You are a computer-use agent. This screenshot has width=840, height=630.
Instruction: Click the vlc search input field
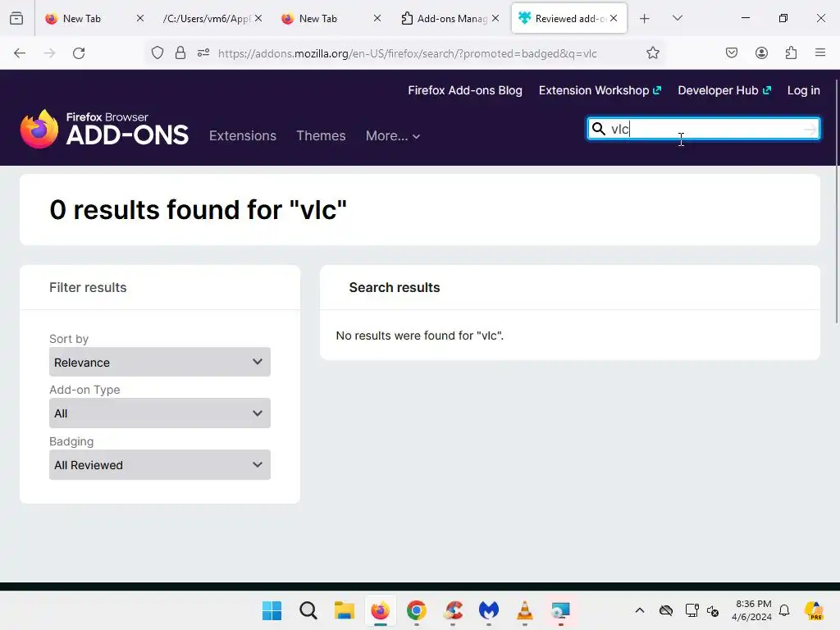(705, 129)
